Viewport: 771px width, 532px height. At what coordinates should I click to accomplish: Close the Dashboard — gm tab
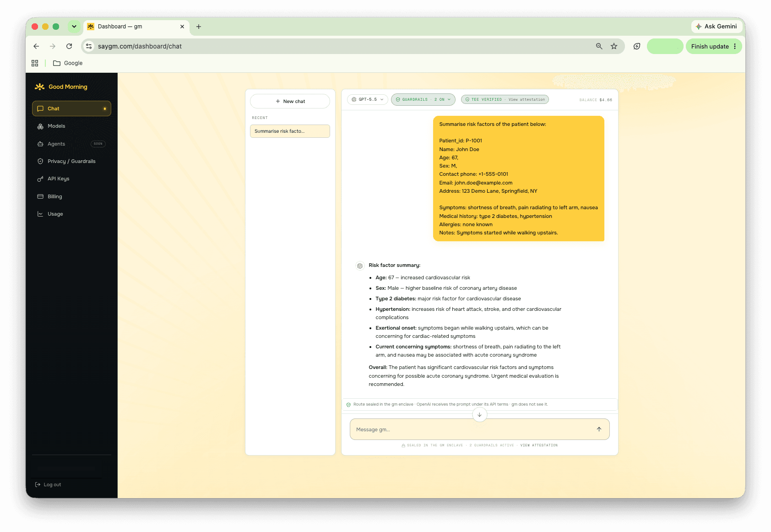pyautogui.click(x=182, y=27)
